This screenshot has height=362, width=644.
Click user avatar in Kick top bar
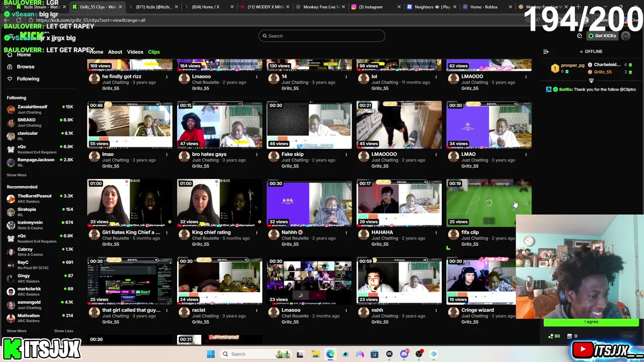pos(626,36)
